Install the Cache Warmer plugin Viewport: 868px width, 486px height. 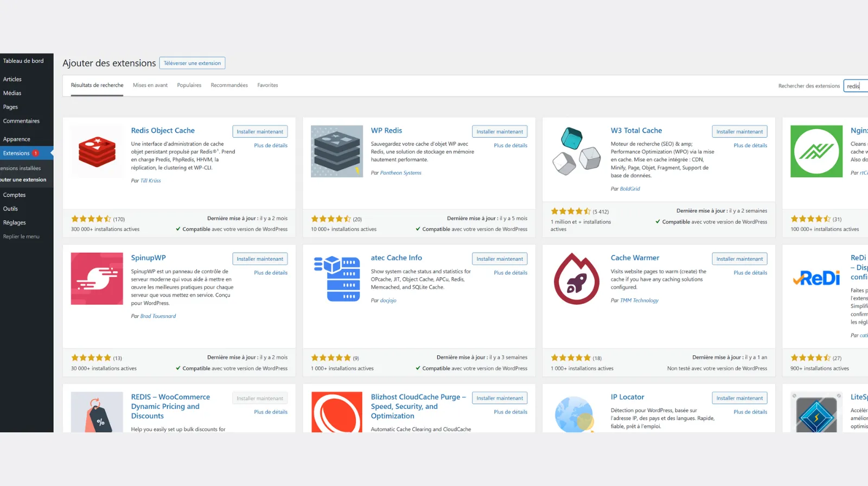click(x=739, y=259)
